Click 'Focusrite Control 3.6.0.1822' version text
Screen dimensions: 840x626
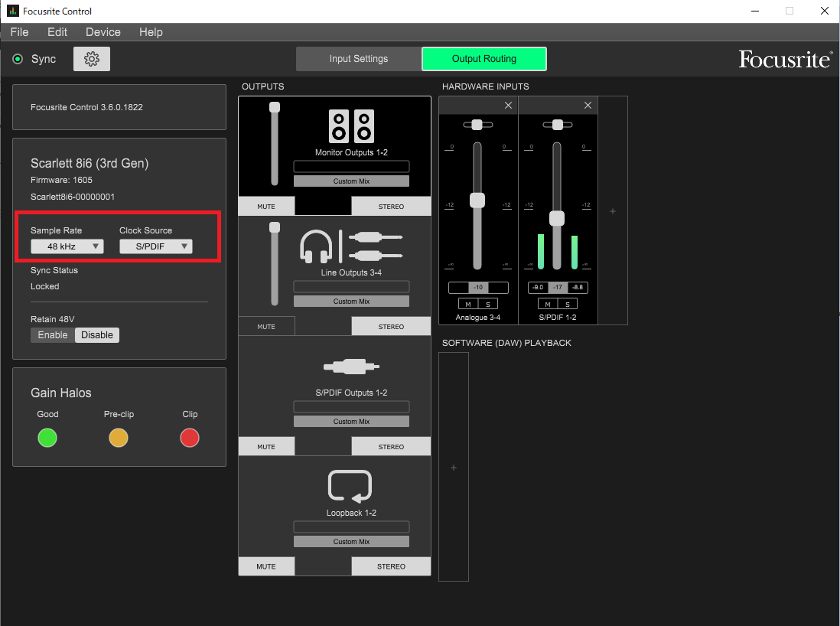pos(86,107)
